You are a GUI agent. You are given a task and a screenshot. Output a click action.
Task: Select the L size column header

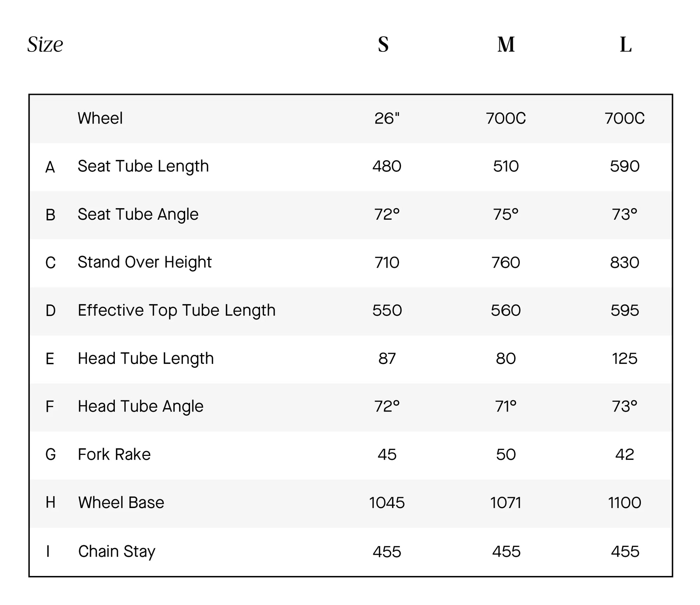point(625,45)
